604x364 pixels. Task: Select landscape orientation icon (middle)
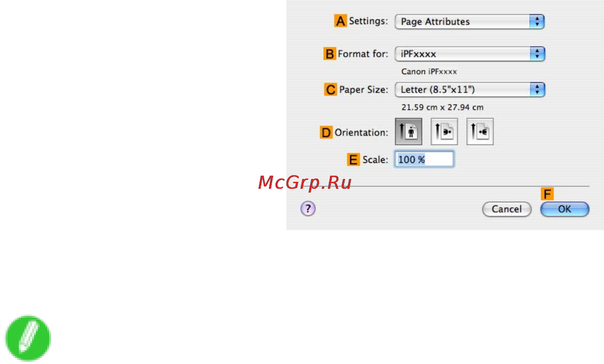(x=444, y=131)
